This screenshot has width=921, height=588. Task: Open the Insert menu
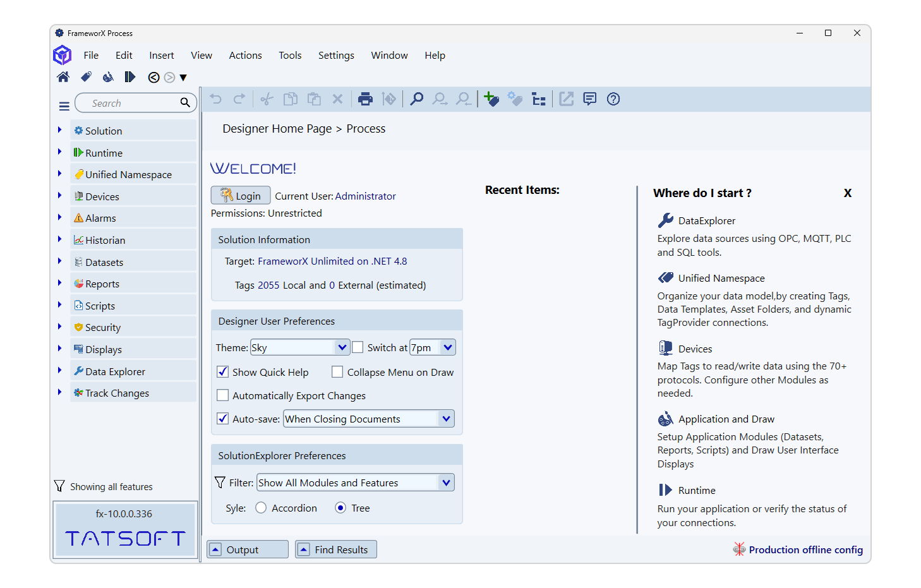(162, 56)
